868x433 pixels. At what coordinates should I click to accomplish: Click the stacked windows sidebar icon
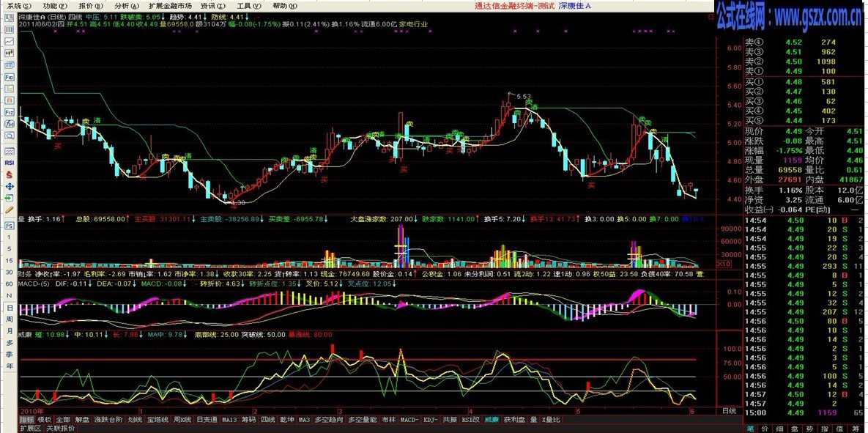click(x=10, y=64)
